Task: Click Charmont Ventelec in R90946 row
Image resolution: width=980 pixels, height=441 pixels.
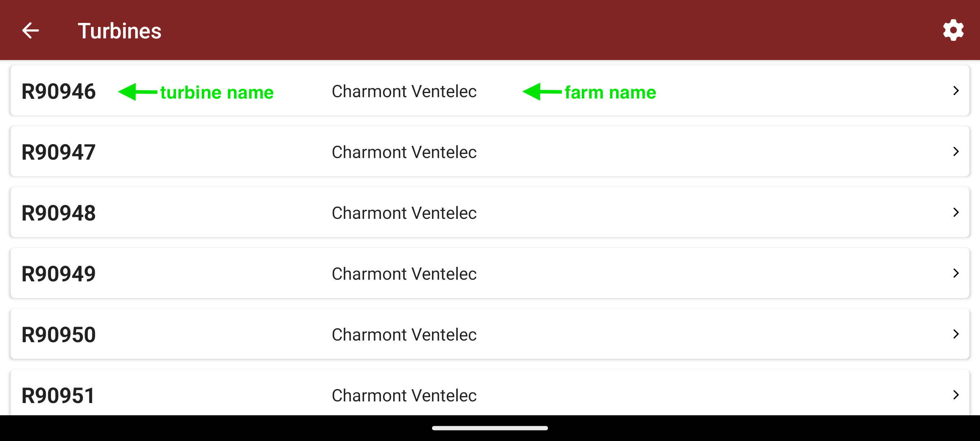Action: [x=404, y=91]
